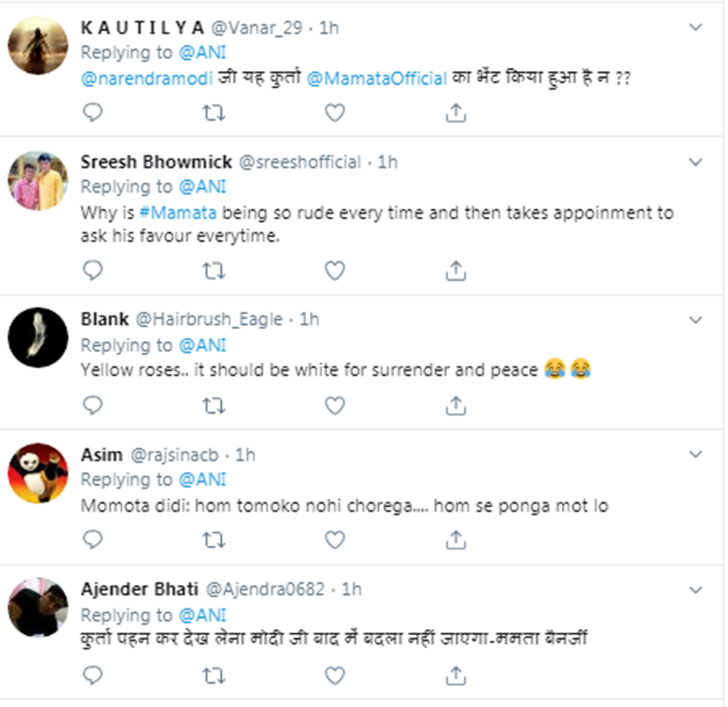The height and width of the screenshot is (707, 728).
Task: Retweet KAUTILYA's tweet
Action: click(214, 112)
